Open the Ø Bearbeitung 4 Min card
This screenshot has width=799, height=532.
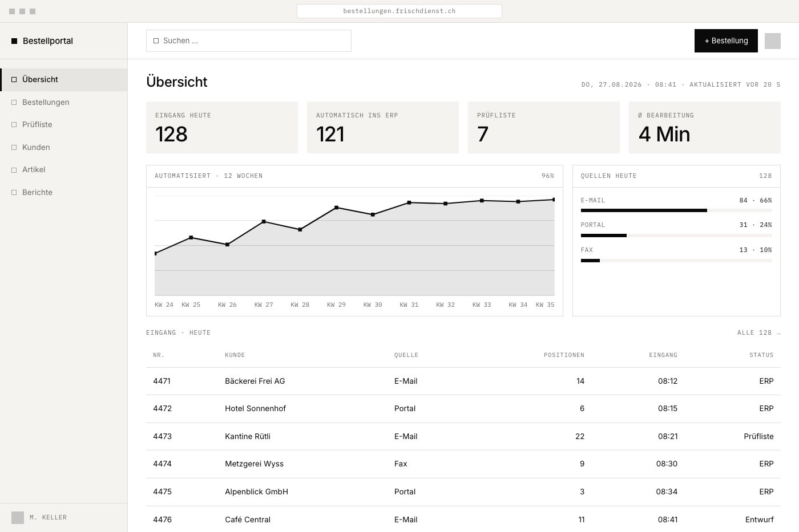[x=705, y=128]
